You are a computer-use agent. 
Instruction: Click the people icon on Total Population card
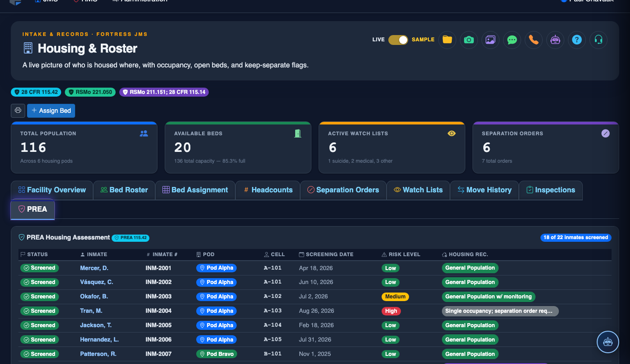[x=144, y=133]
